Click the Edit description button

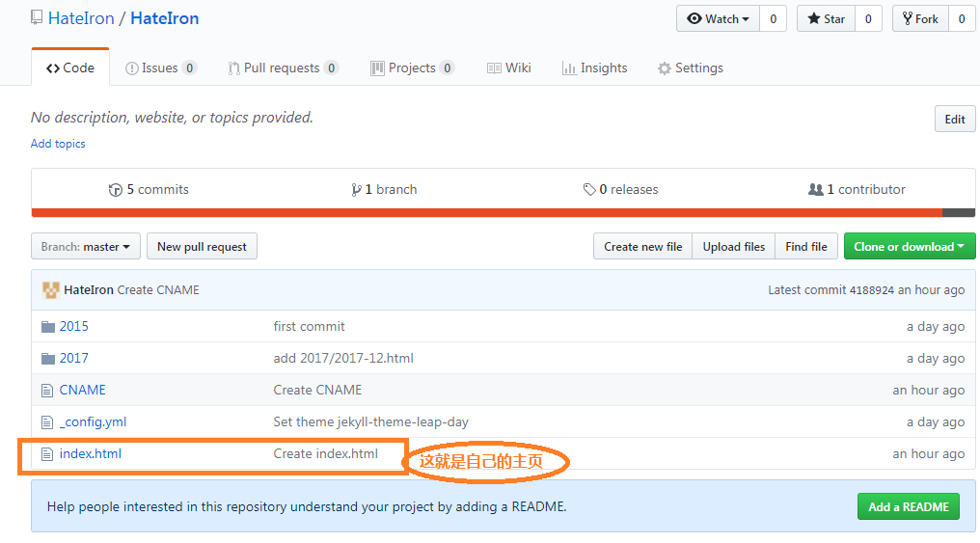pyautogui.click(x=955, y=119)
